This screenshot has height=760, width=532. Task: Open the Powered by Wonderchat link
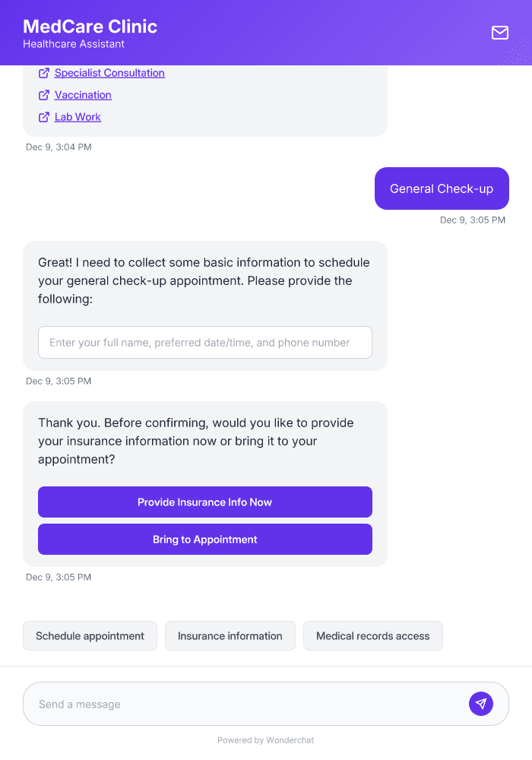tap(265, 739)
